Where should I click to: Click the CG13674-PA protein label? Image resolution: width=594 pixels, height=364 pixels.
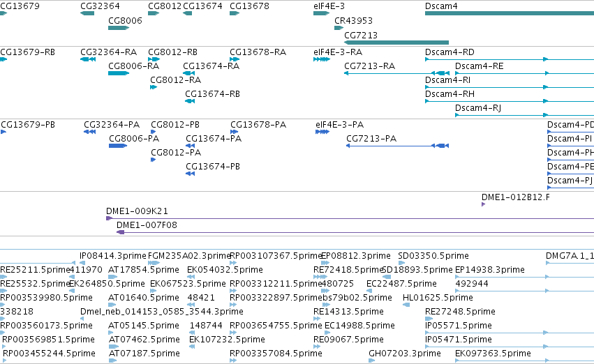(214, 139)
